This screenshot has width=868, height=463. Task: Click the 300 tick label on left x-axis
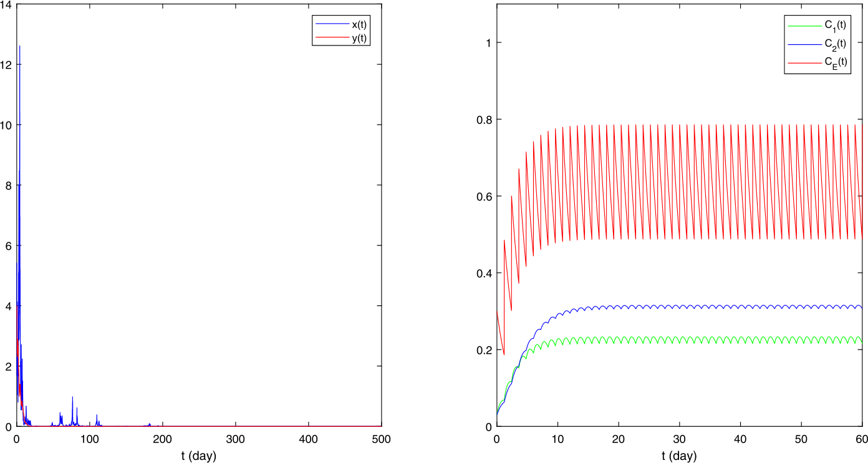click(235, 439)
